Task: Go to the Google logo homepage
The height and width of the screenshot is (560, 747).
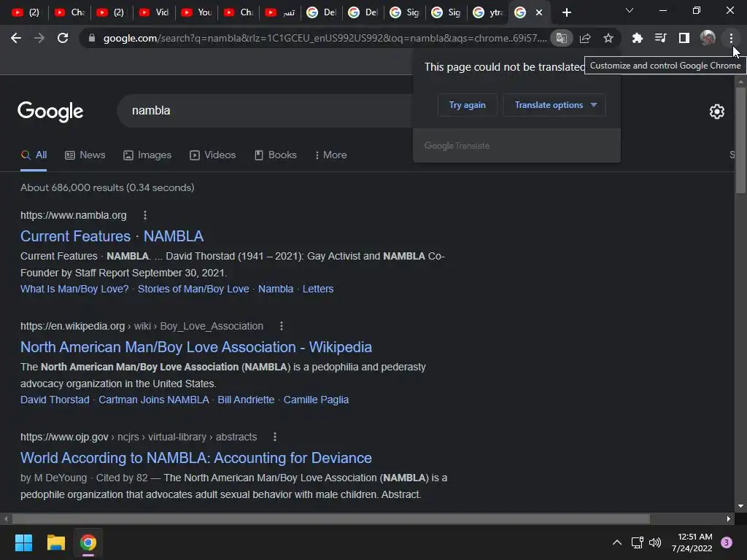Action: pos(50,112)
